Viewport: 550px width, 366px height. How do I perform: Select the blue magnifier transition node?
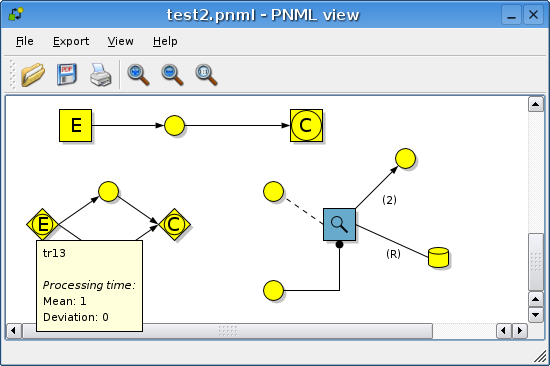click(x=339, y=224)
